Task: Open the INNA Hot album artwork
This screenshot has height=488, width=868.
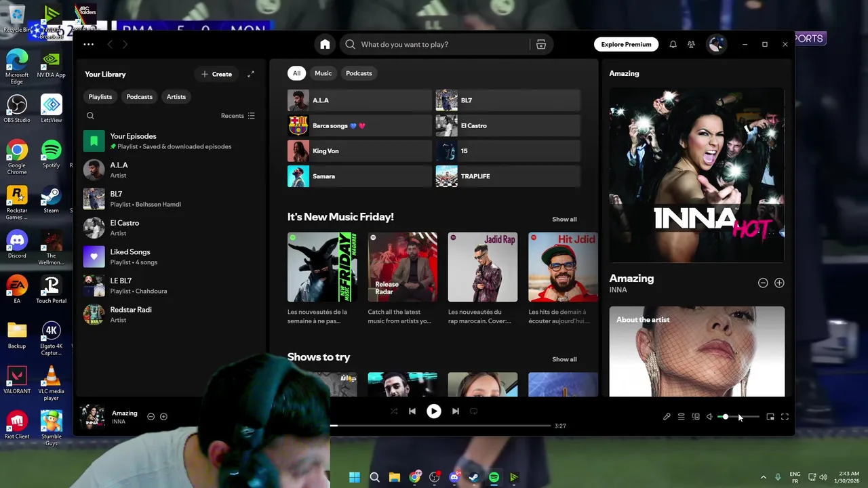Action: (x=697, y=175)
